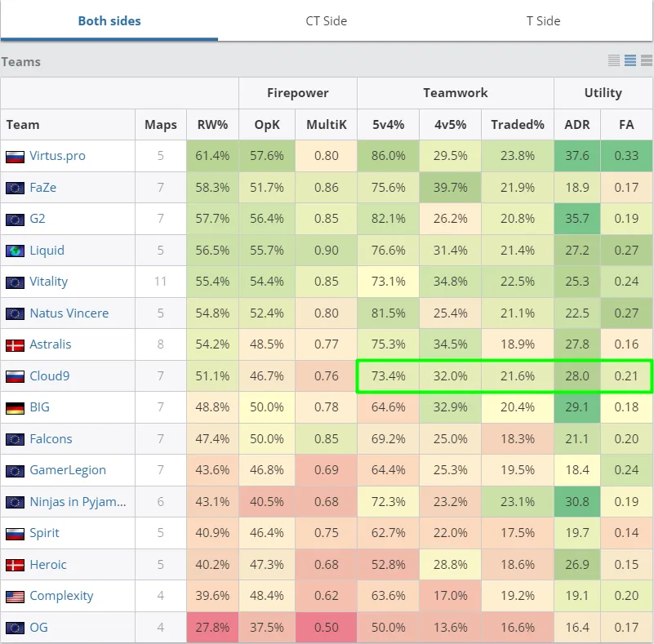Open Falcons team link
The width and height of the screenshot is (654, 644).
click(x=51, y=439)
